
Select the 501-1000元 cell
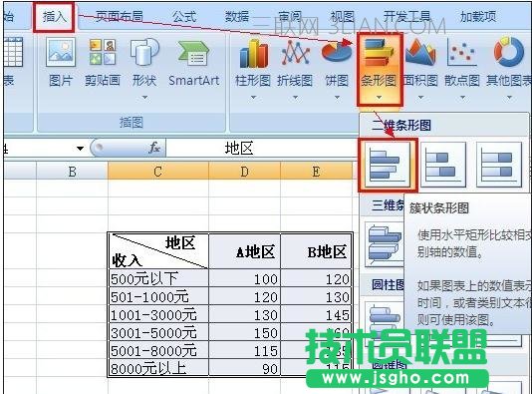158,296
